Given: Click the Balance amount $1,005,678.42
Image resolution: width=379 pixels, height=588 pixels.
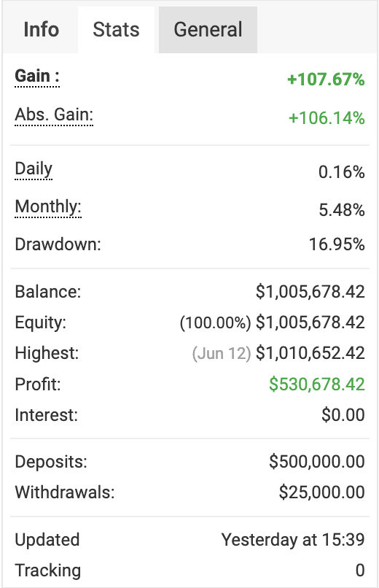Looking at the screenshot, I should pyautogui.click(x=310, y=292).
